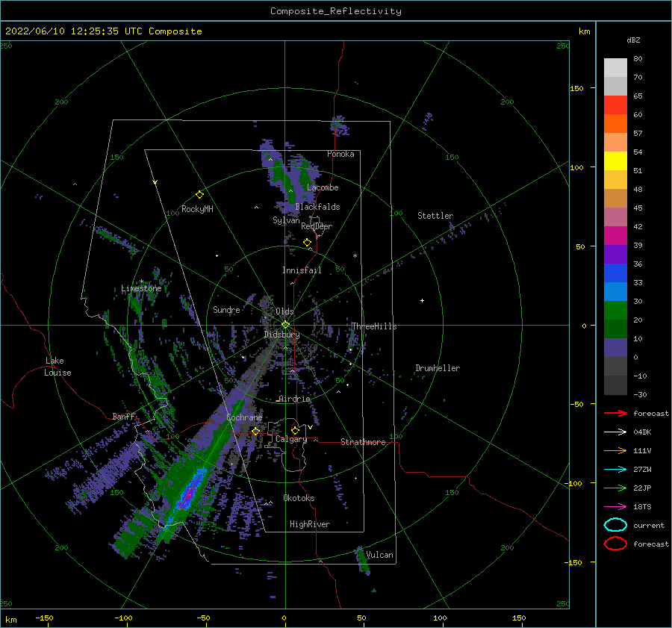Click the magenta 39-42 dBZ swatch
This screenshot has height=628, width=672.
tap(615, 236)
